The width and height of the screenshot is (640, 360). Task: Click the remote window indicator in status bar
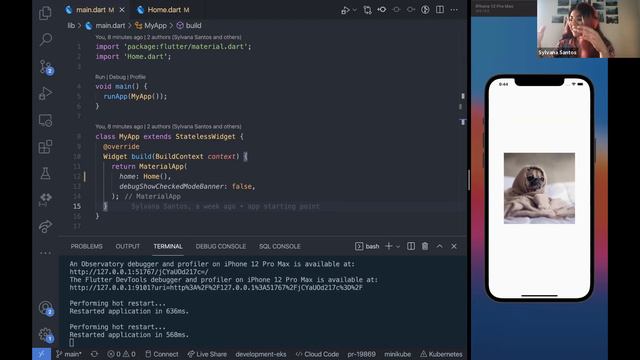click(41, 354)
